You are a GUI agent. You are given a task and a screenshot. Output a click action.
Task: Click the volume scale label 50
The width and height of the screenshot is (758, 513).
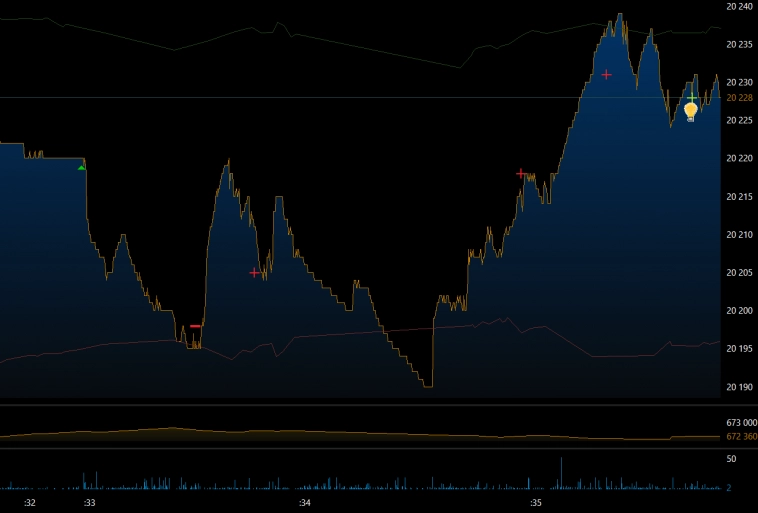731,458
